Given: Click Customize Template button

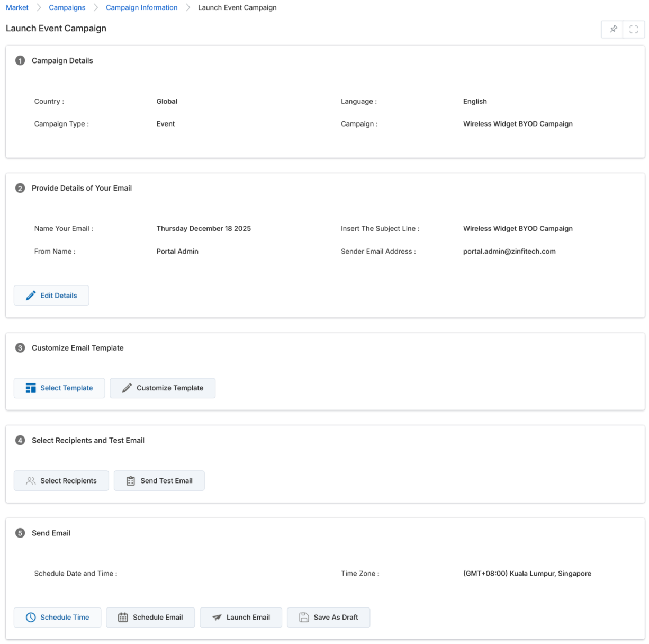Looking at the screenshot, I should (x=163, y=388).
